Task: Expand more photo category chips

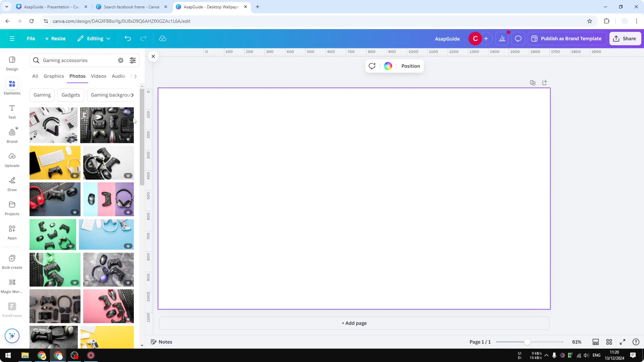Action: click(x=133, y=95)
